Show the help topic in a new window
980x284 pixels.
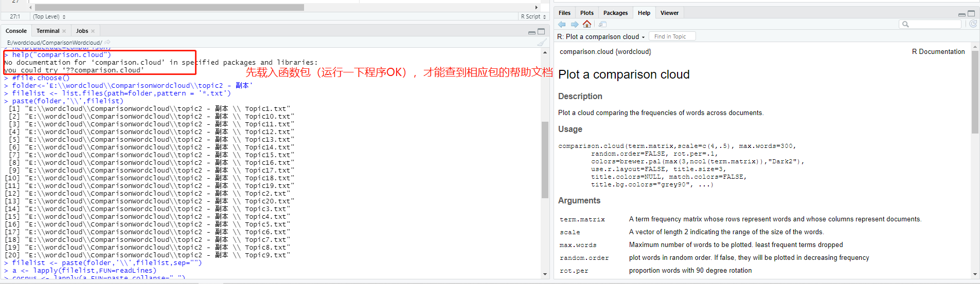point(603,24)
